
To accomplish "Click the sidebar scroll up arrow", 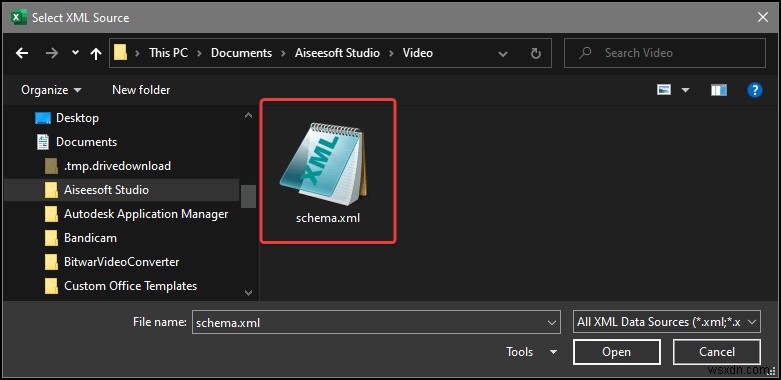I will (x=248, y=116).
